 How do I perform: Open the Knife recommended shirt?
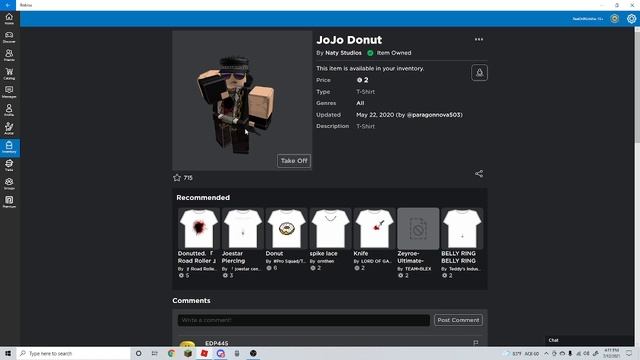374,240
